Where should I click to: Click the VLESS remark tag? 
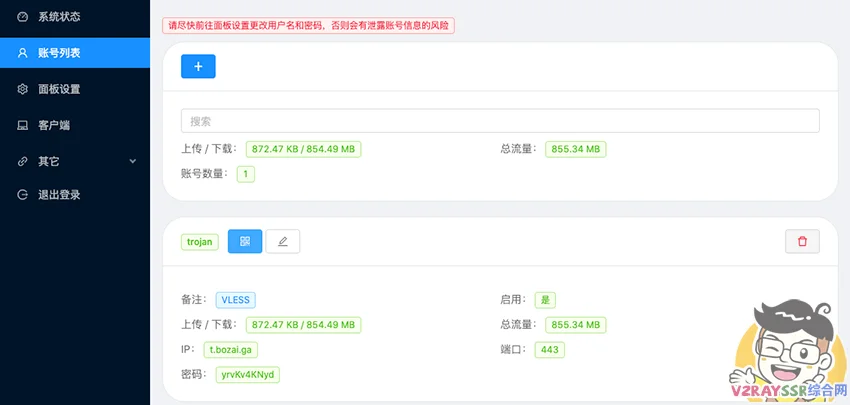[x=235, y=300]
